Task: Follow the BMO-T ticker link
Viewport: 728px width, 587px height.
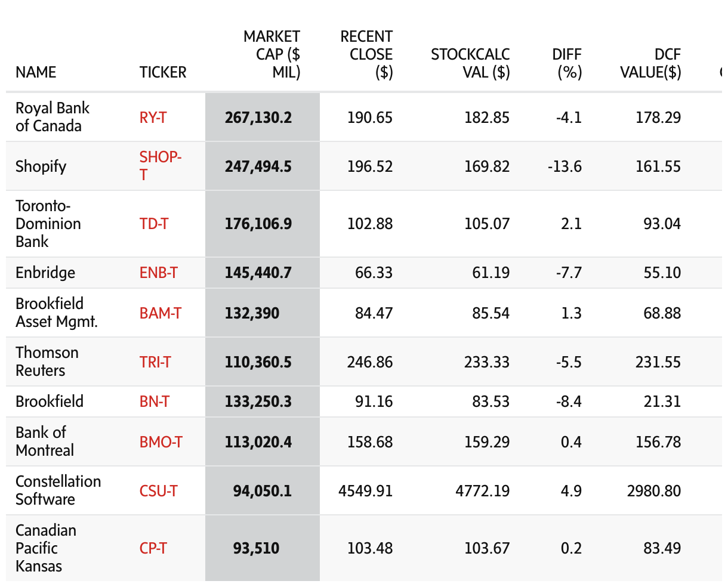Action: coord(161,442)
